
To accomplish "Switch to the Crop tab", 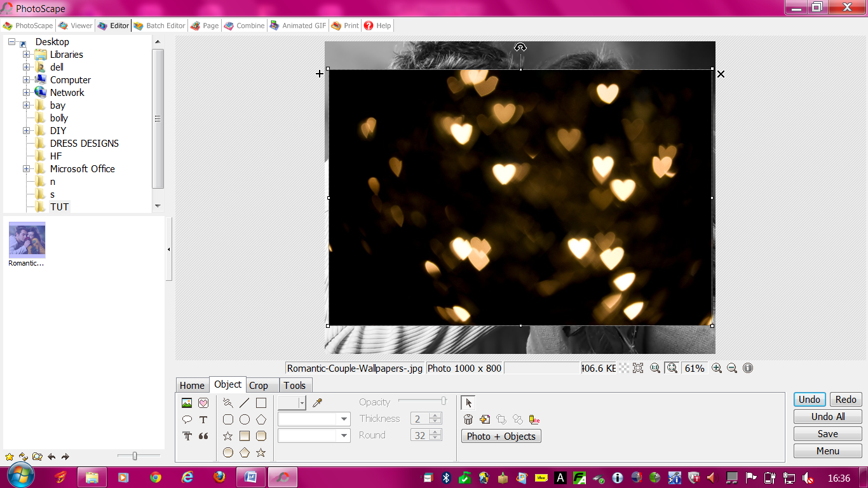I will pos(259,386).
